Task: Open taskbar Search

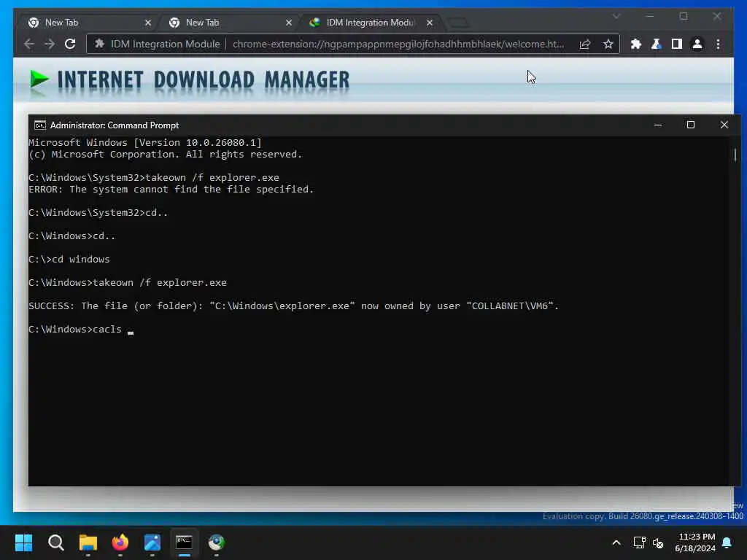Action: click(x=55, y=542)
